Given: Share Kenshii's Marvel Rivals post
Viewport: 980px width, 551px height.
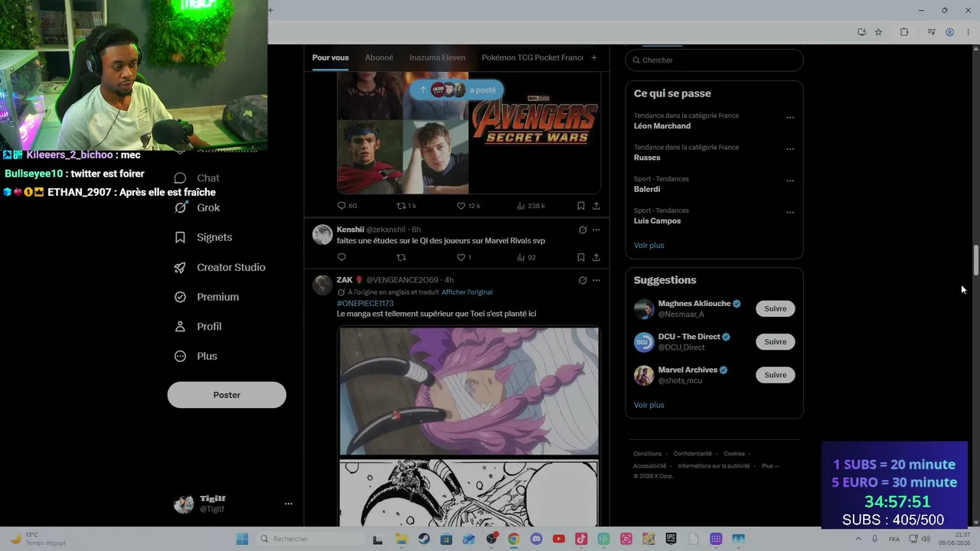Looking at the screenshot, I should [596, 257].
